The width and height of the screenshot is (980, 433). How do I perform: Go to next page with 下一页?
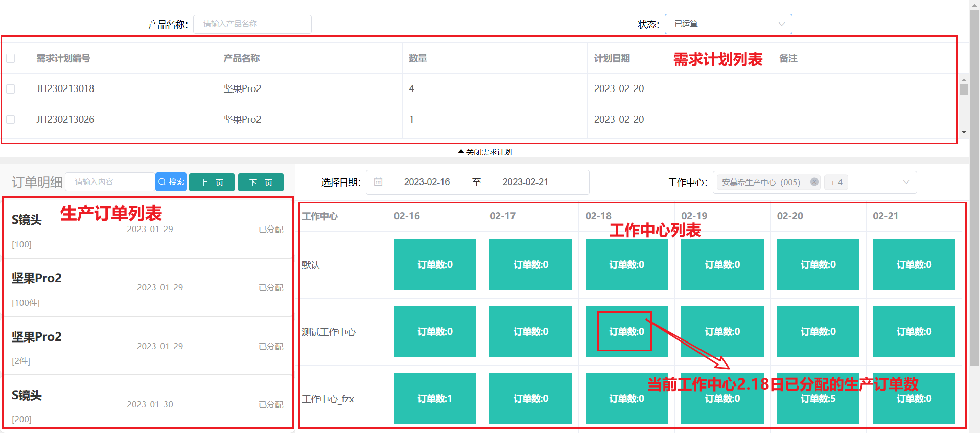(261, 183)
